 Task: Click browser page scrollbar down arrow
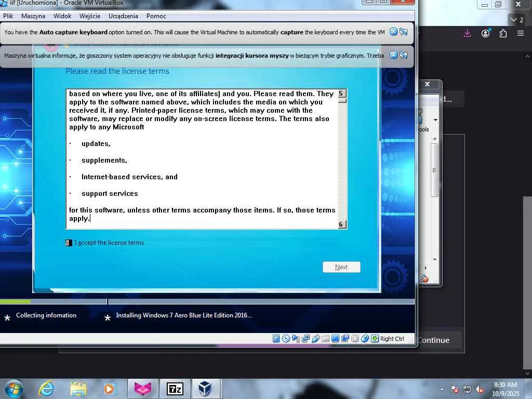point(528,373)
